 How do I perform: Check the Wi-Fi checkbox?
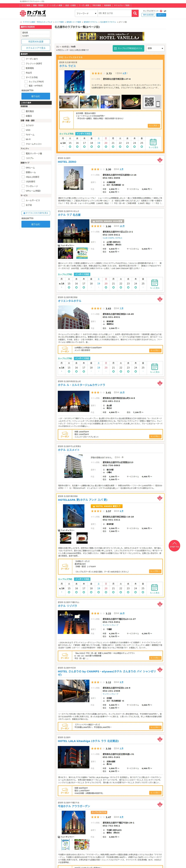[x=23, y=139]
